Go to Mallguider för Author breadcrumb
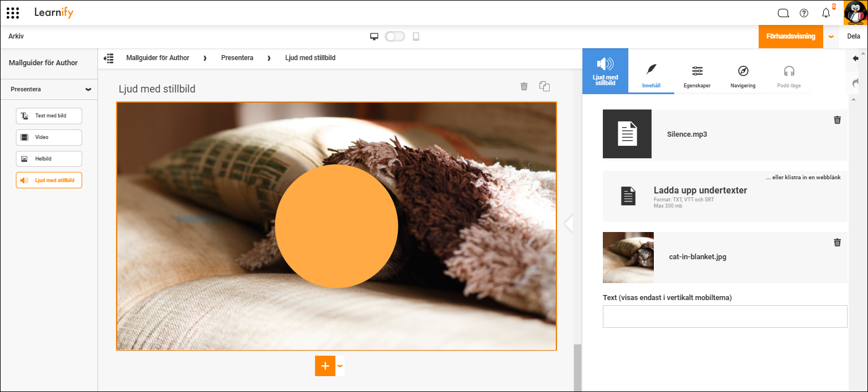Screen dimensions: 868x392 click(x=158, y=58)
